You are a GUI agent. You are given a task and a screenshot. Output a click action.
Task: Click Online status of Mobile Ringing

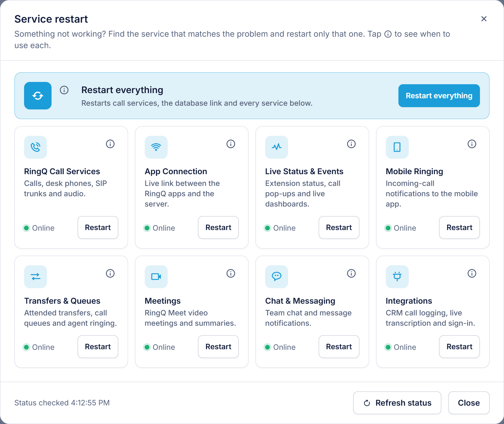pos(401,228)
